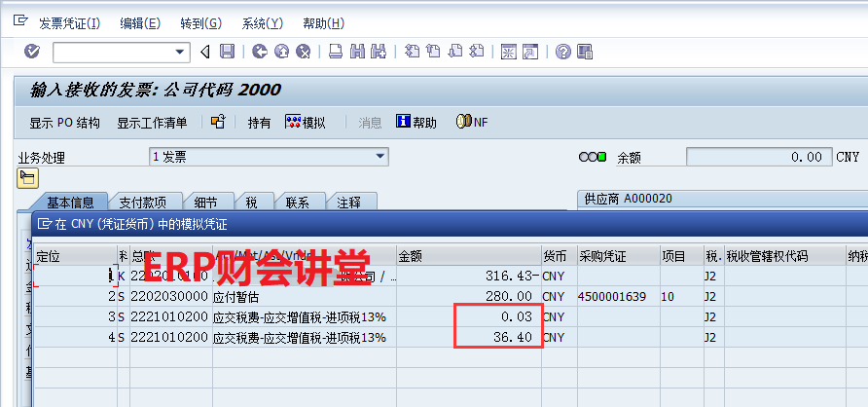This screenshot has height=407, width=868.
Task: Click the green Enter checkmark icon
Action: pyautogui.click(x=32, y=52)
